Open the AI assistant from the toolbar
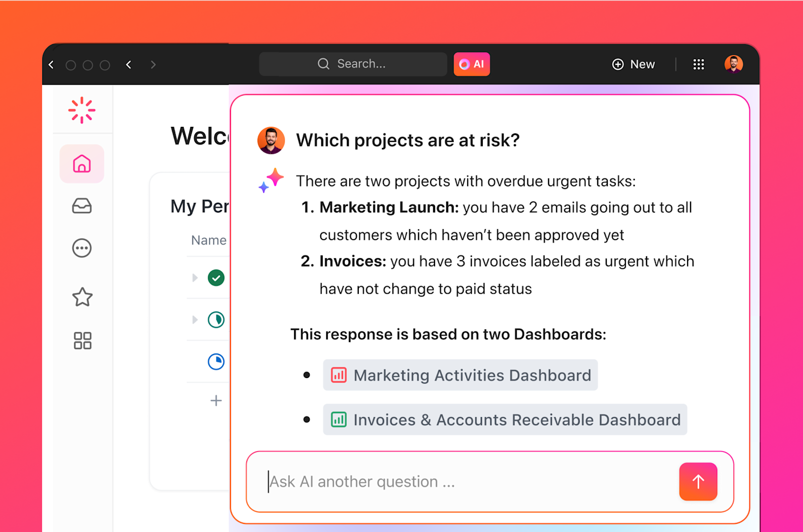803x532 pixels. coord(471,64)
